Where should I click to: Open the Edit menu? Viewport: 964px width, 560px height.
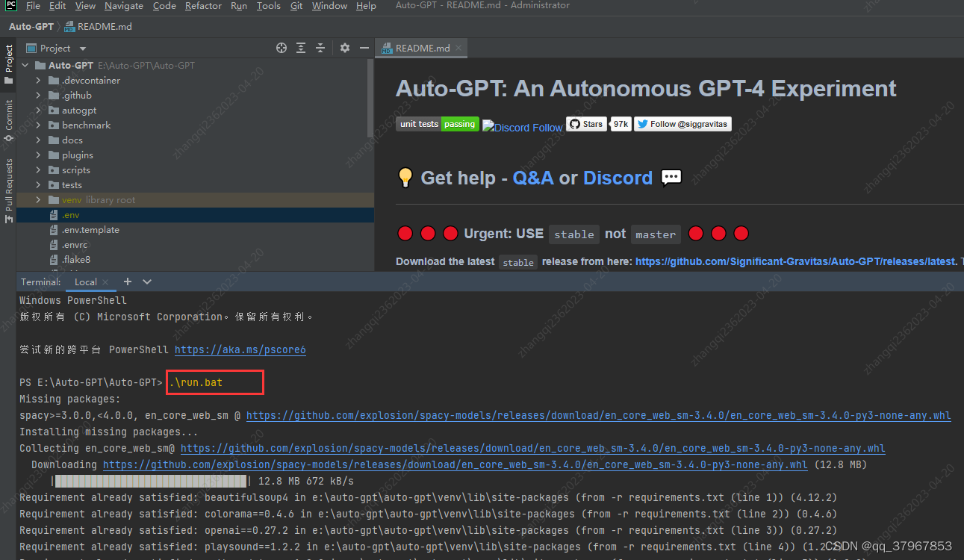(57, 6)
